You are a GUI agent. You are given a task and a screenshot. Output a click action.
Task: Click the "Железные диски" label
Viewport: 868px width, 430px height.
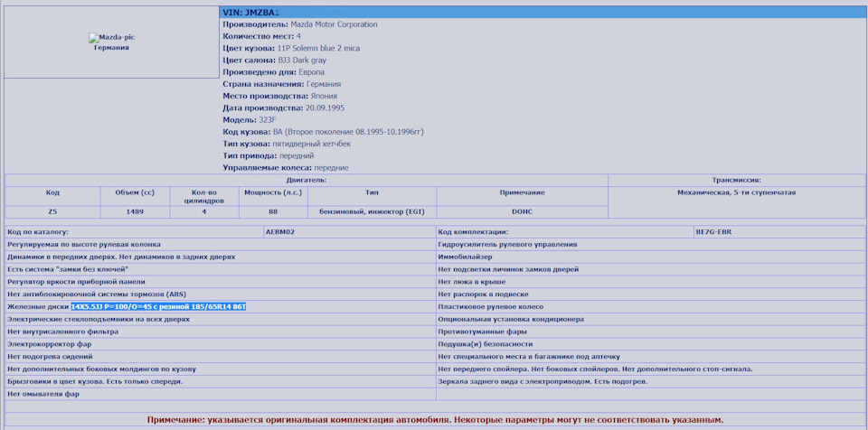38,306
